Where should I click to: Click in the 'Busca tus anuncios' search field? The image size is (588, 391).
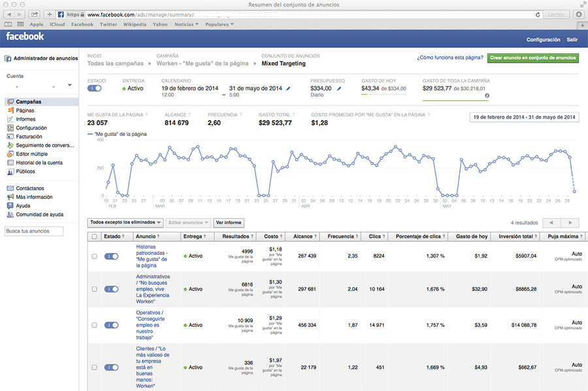pos(34,231)
